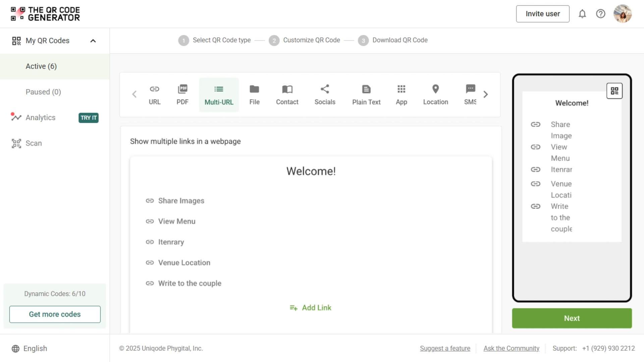The image size is (644, 362).
Task: Click the Share Images link entry
Action: [175, 201]
